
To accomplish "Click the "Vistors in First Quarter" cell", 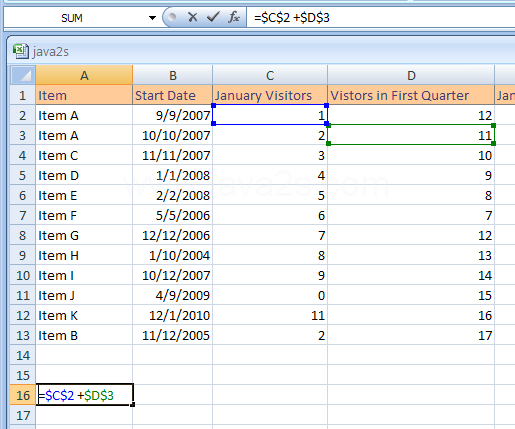I will click(x=411, y=95).
